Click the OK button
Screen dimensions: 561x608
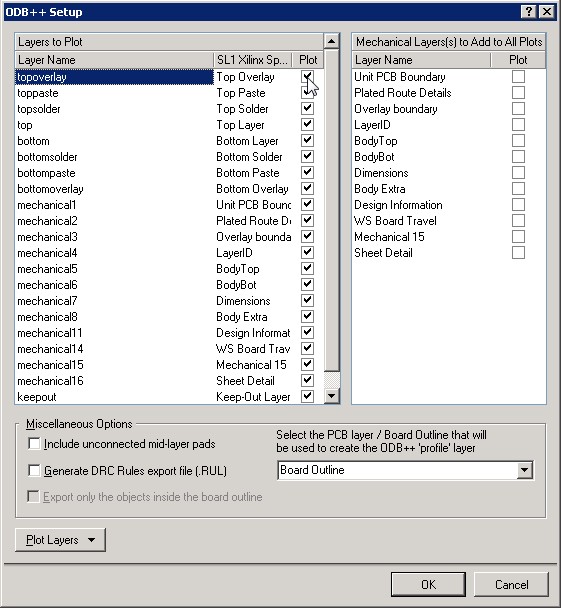click(x=428, y=584)
